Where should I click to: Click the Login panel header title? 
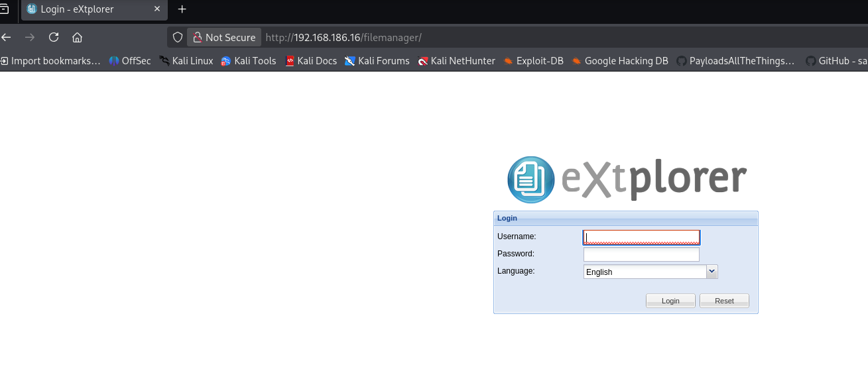point(507,218)
